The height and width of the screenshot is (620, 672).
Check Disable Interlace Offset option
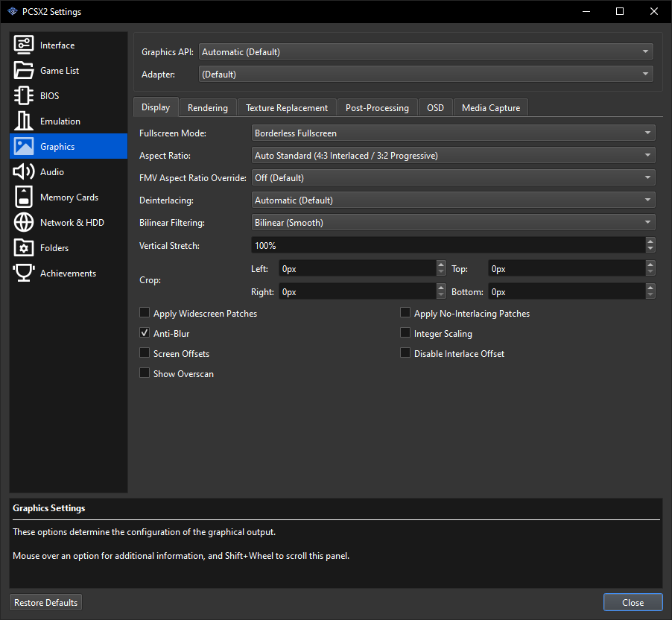tap(405, 353)
